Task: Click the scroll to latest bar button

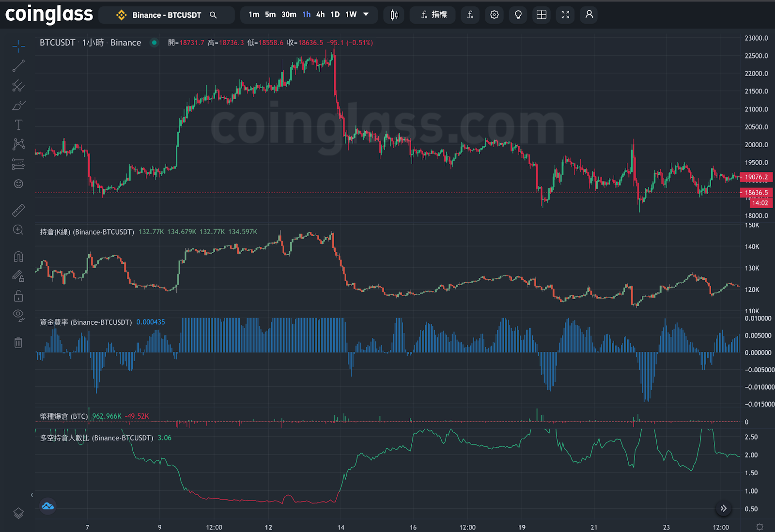Action: (x=723, y=508)
